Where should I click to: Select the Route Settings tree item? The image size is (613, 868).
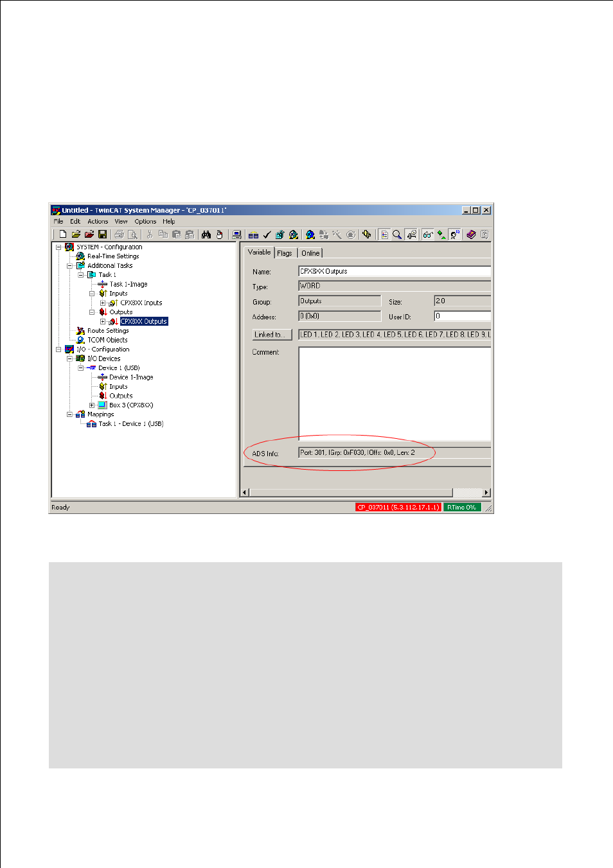108,331
